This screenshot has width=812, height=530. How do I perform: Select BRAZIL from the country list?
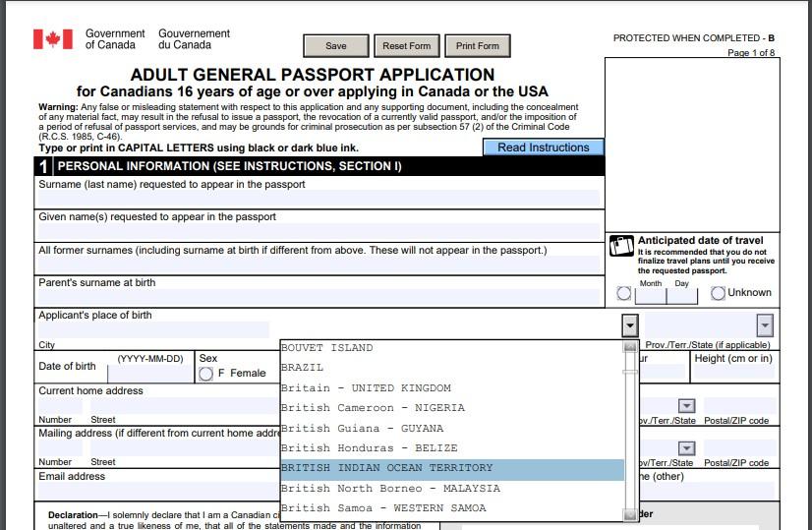tap(452, 368)
